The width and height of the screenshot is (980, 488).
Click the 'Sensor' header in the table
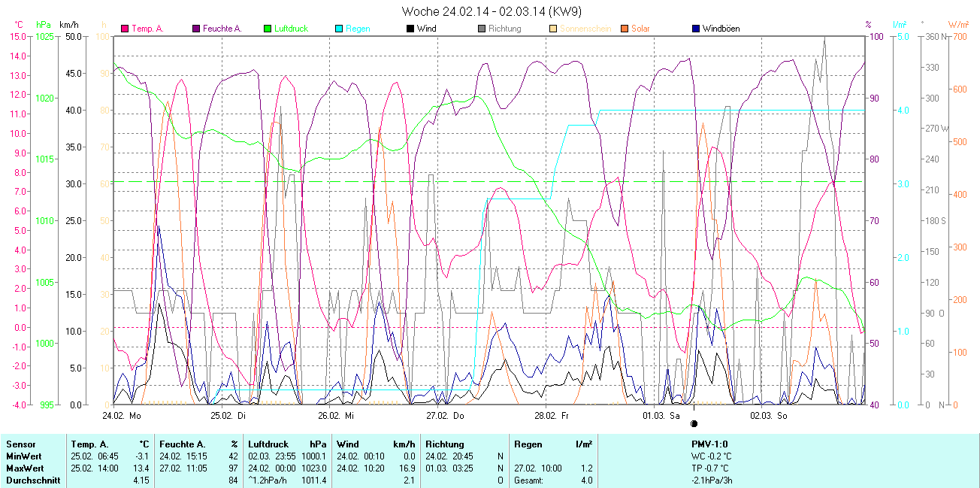pyautogui.click(x=20, y=444)
